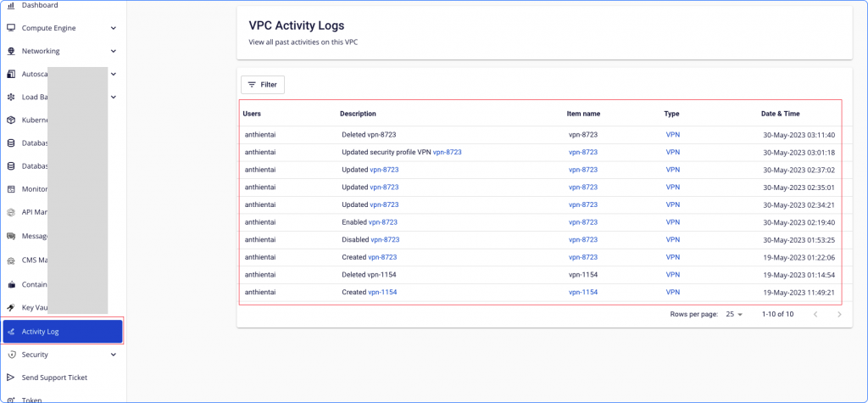Image resolution: width=868 pixels, height=403 pixels.
Task: Click the Dashboard bar chart icon
Action: 11,6
